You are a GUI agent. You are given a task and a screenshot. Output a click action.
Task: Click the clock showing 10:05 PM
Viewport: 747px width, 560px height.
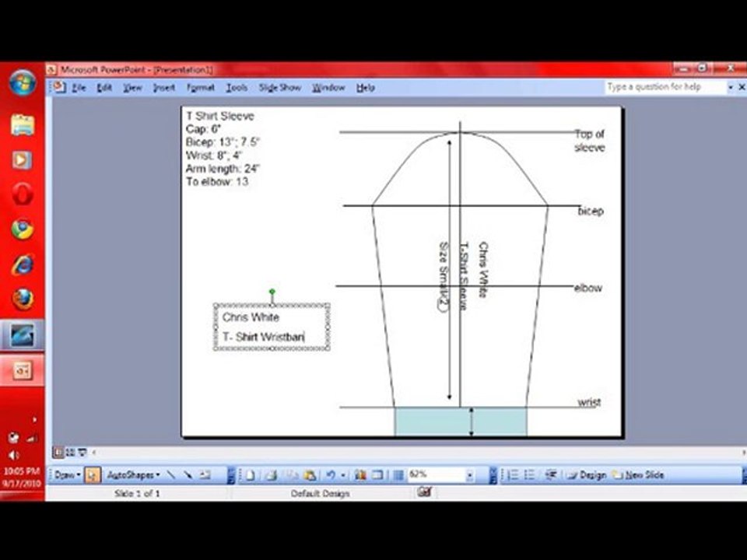coord(22,471)
